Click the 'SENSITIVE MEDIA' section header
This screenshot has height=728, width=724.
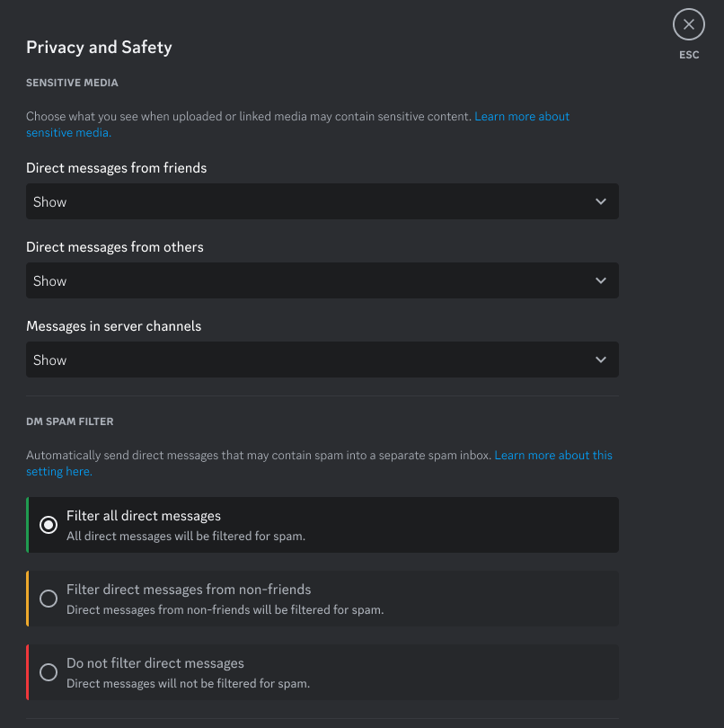[72, 83]
